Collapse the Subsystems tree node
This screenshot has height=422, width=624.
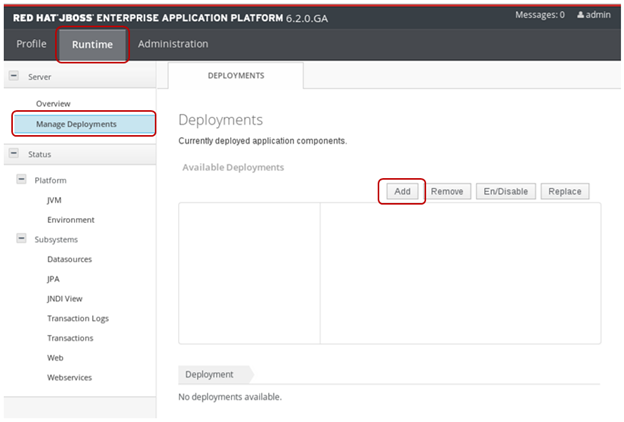pos(23,240)
